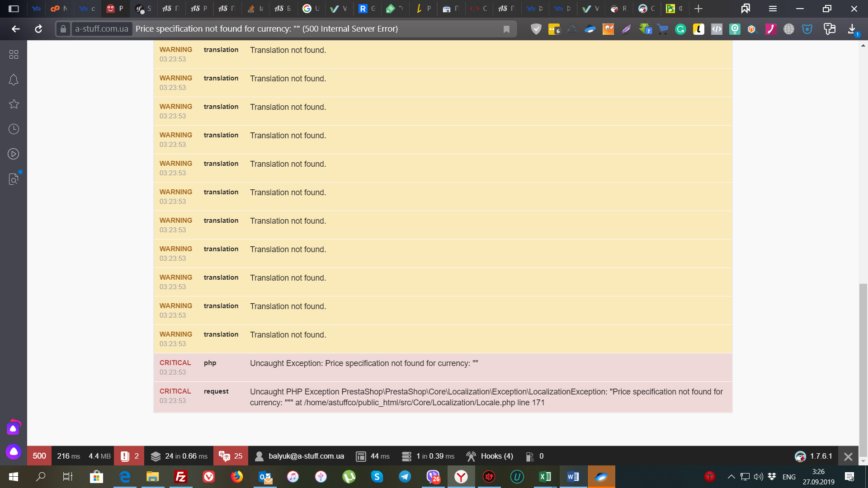The image size is (868, 488).
Task: Show hidden tray icons chevron
Action: 731,477
